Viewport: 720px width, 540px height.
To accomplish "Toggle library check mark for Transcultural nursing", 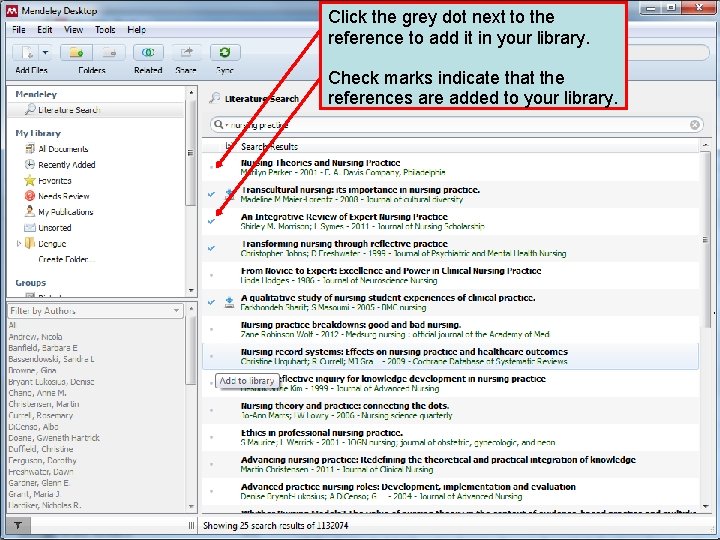I will coord(212,194).
